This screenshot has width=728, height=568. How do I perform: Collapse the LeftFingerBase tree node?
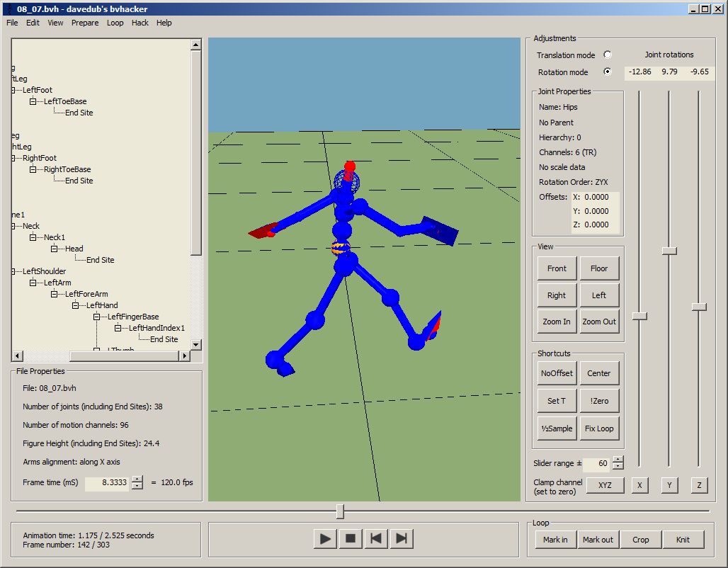click(96, 317)
